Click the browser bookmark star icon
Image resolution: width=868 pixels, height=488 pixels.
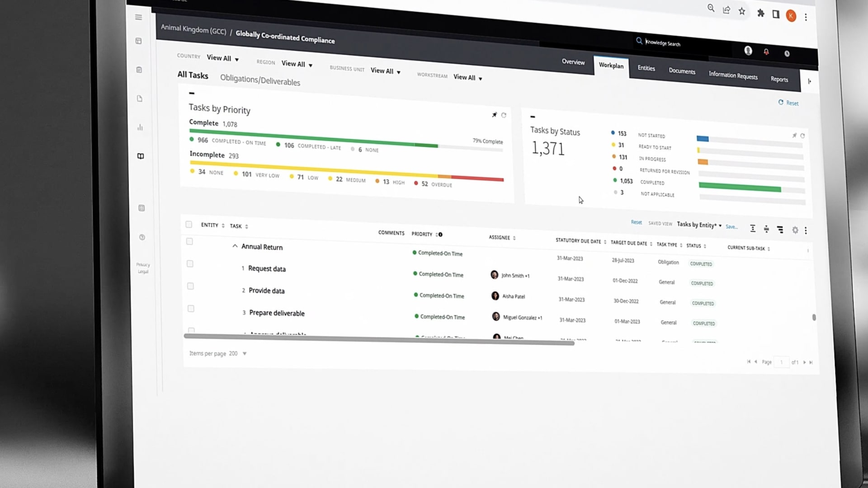[x=742, y=12]
